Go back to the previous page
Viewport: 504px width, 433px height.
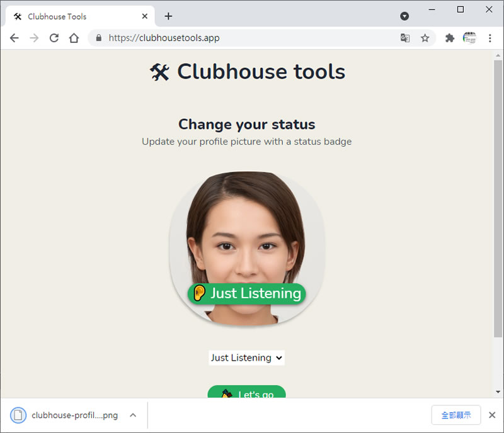(x=14, y=38)
